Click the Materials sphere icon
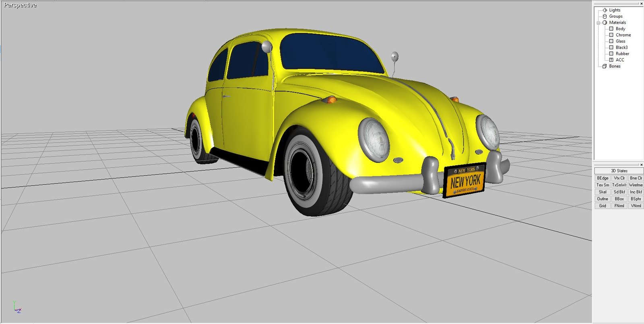This screenshot has height=324, width=644. click(x=605, y=23)
